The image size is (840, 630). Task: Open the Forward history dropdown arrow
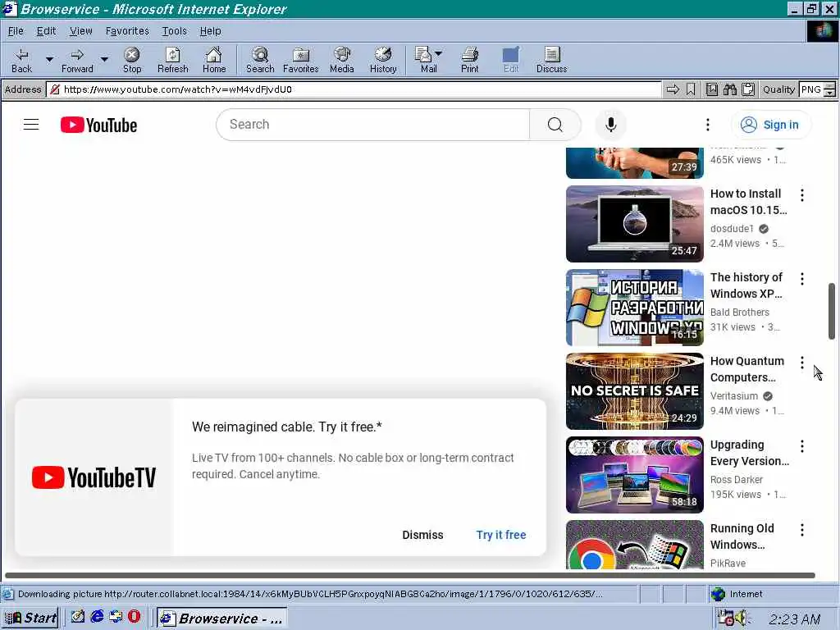tap(104, 59)
